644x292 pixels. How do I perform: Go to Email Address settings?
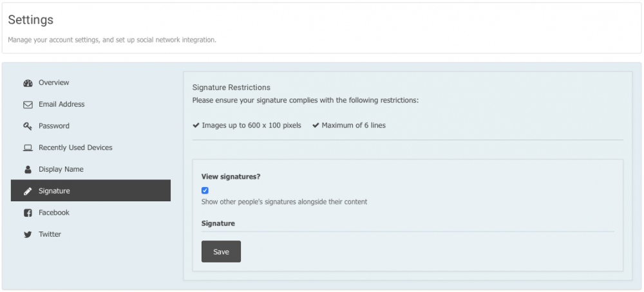tap(91, 104)
